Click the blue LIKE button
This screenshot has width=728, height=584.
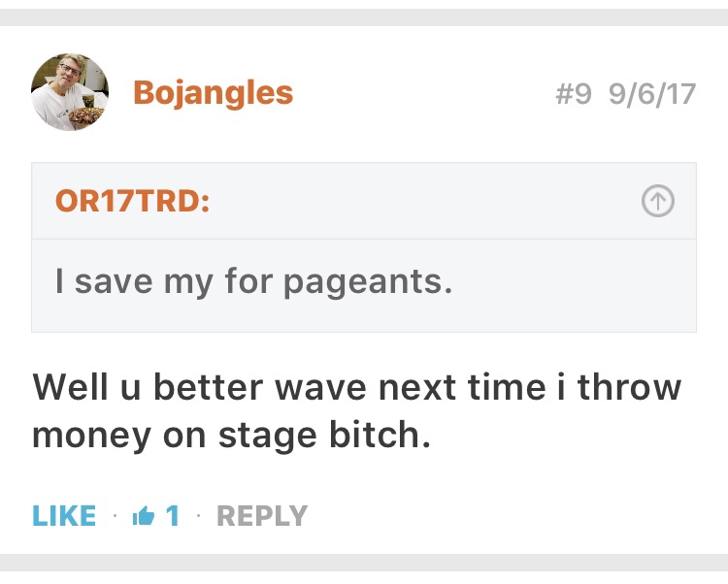tap(64, 516)
